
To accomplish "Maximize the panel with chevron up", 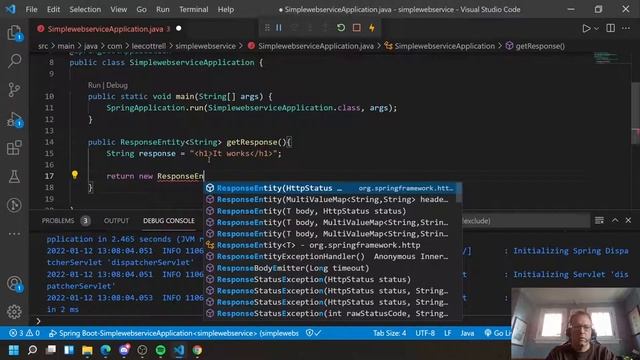I will (615, 220).
